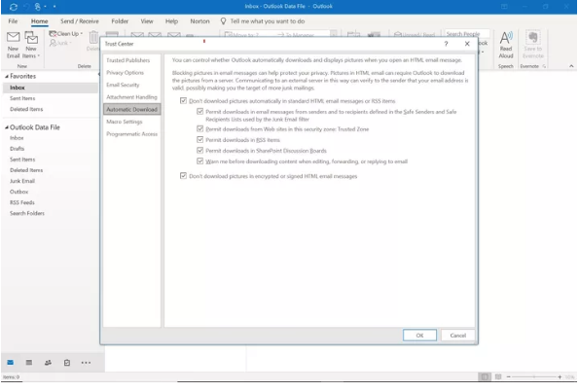579x392 pixels.
Task: Toggle Permit downloads from Safe Senders lists
Action: [200, 112]
